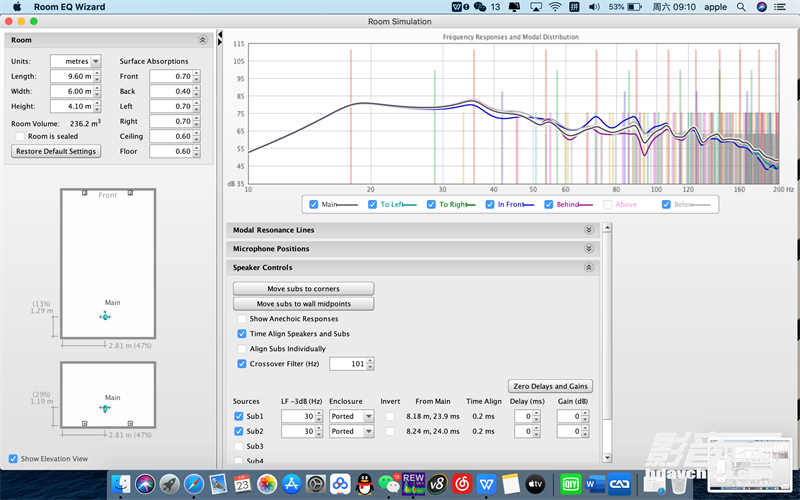Open QQ penguin icon in dock

tap(364, 484)
